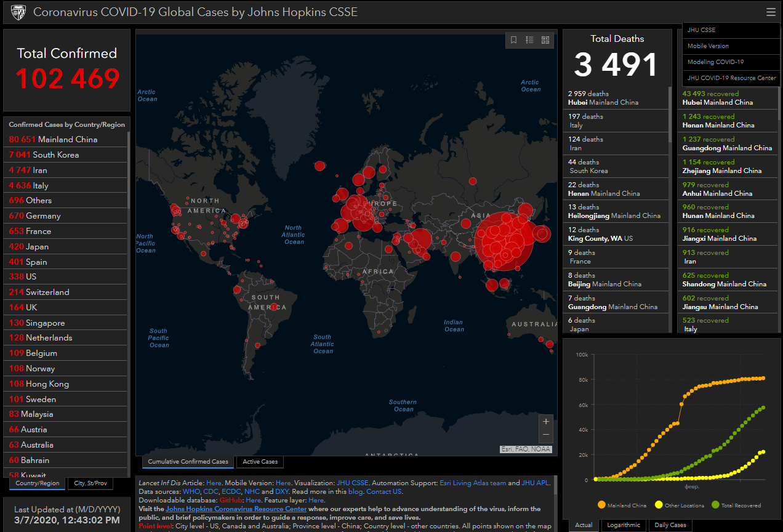Switch to the Logarithmic chart tab

(624, 525)
